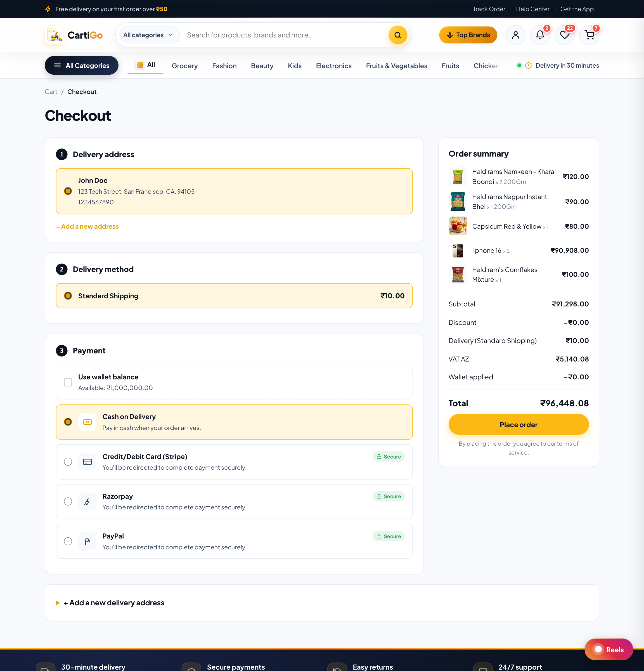Image resolution: width=644 pixels, height=671 pixels.
Task: Switch to the Beauty category tab
Action: tap(262, 66)
